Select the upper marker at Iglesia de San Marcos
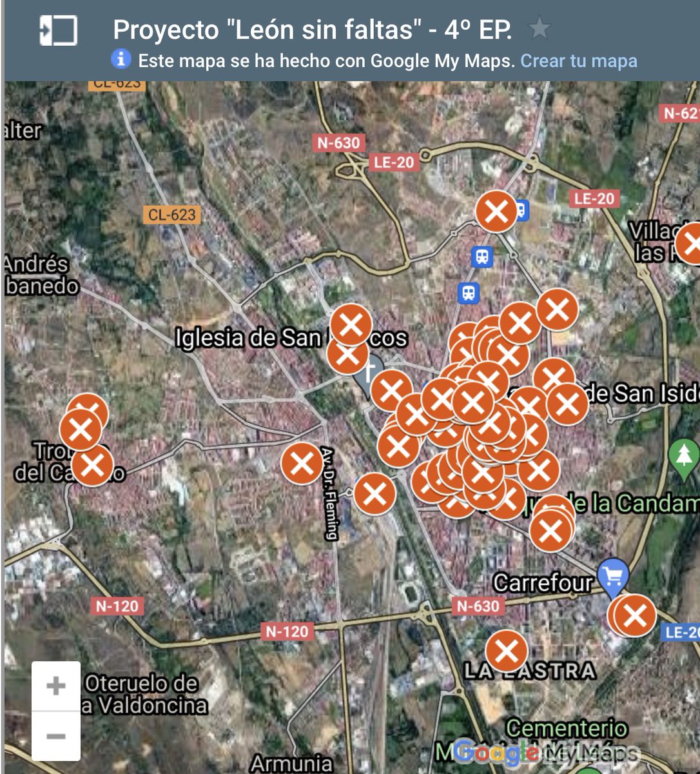700x774 pixels. [x=351, y=324]
